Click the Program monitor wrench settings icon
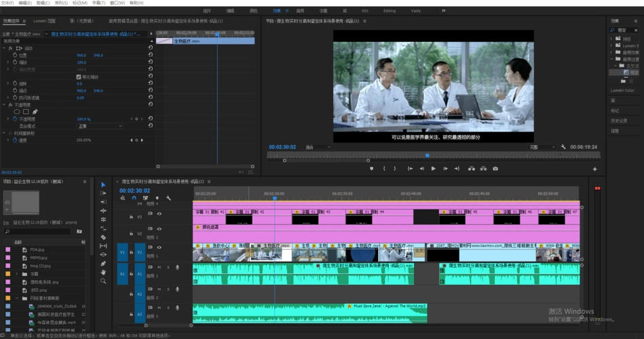 563,147
